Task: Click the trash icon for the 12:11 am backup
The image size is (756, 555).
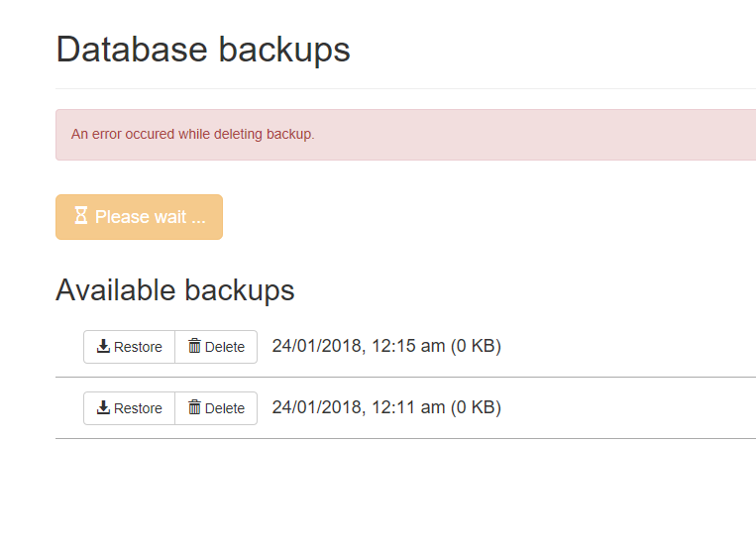Action: 194,407
